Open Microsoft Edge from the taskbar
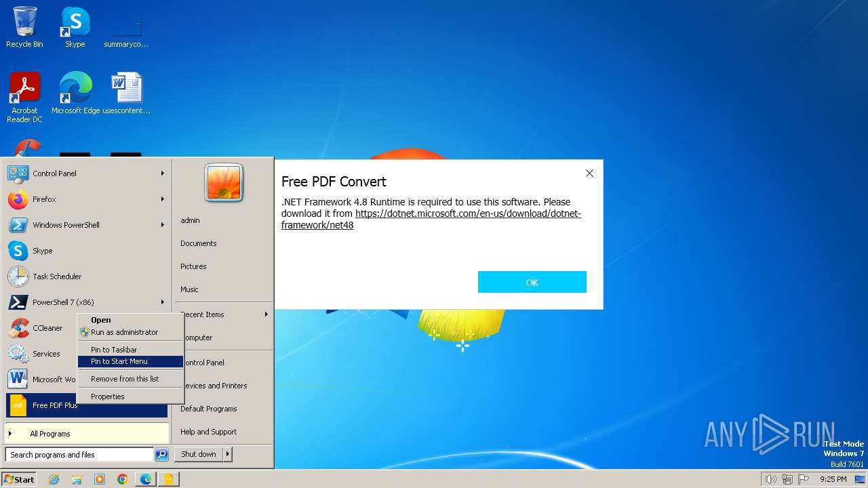Viewport: 868px width, 488px height. 146,479
